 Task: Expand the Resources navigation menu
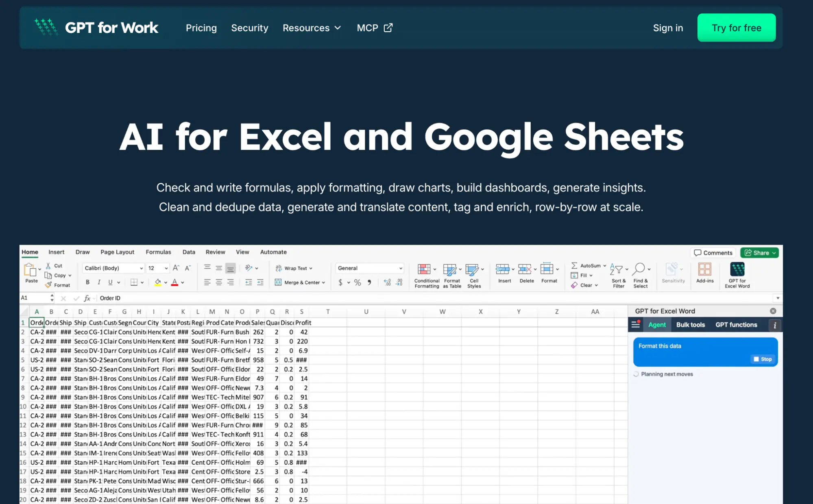tap(312, 28)
